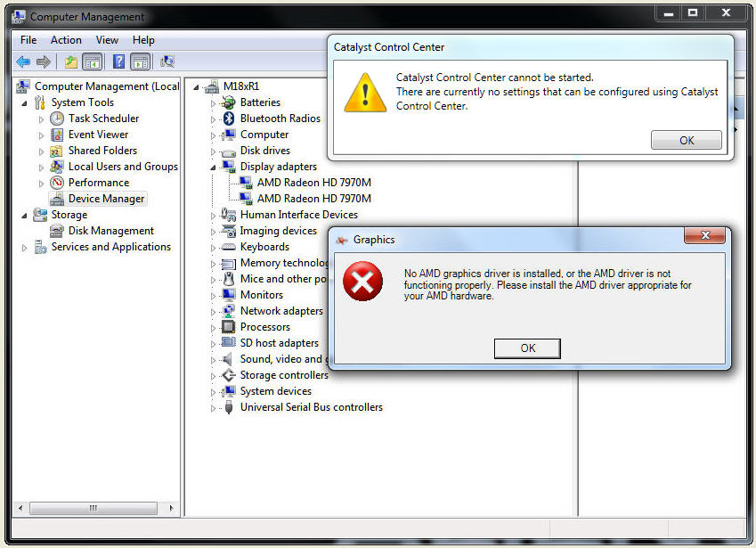Collapse the System Tools node

point(24,102)
